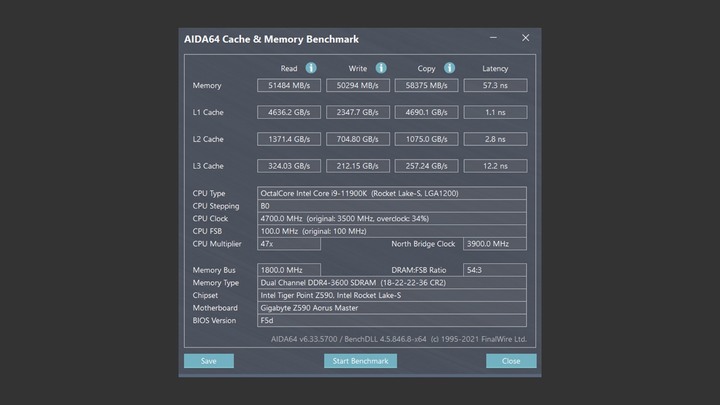Click the L3 Cache row label
The image size is (720, 405).
click(208, 166)
